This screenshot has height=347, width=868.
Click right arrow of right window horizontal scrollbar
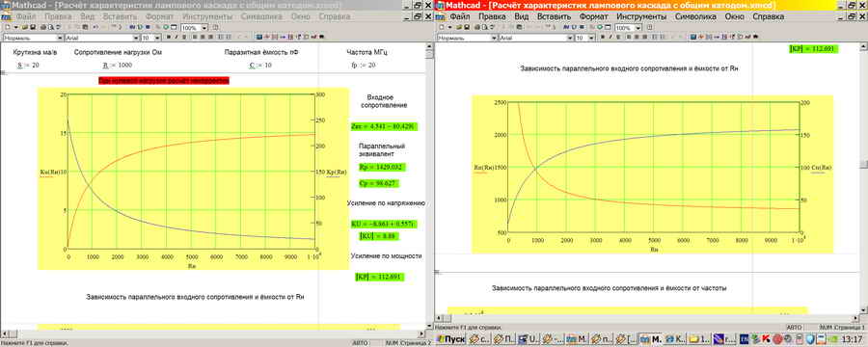click(x=854, y=318)
